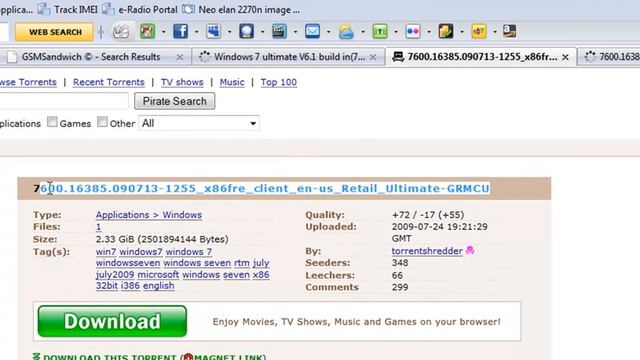Open the email envelope toolbar icon
The image size is (640, 360).
point(312,31)
